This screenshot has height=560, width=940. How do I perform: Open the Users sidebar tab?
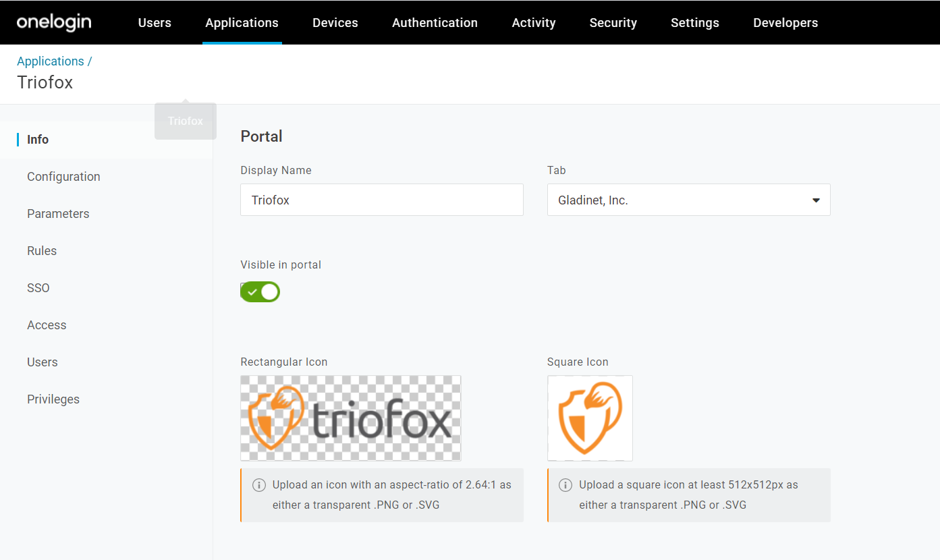click(43, 362)
